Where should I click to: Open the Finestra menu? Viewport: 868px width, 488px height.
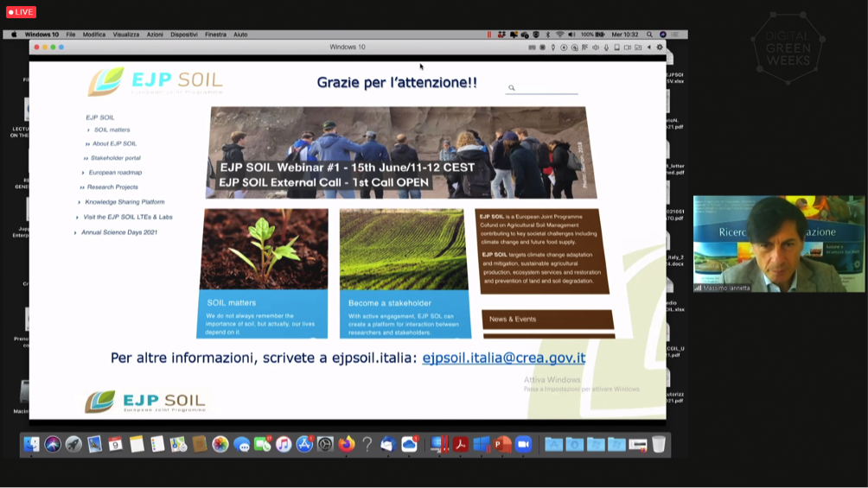point(215,35)
